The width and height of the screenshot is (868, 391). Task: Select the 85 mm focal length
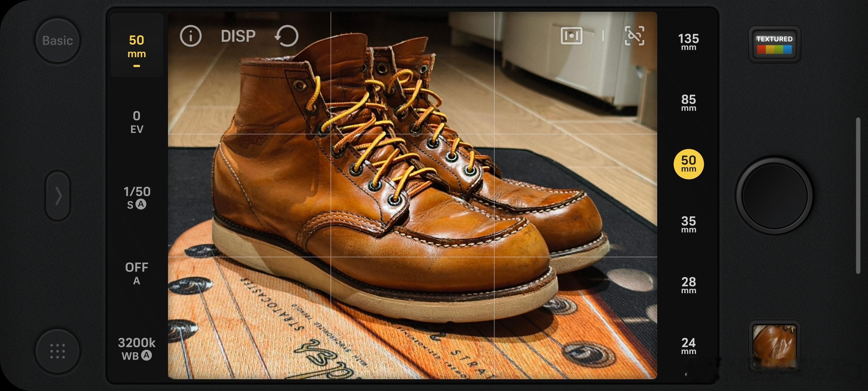pyautogui.click(x=689, y=102)
